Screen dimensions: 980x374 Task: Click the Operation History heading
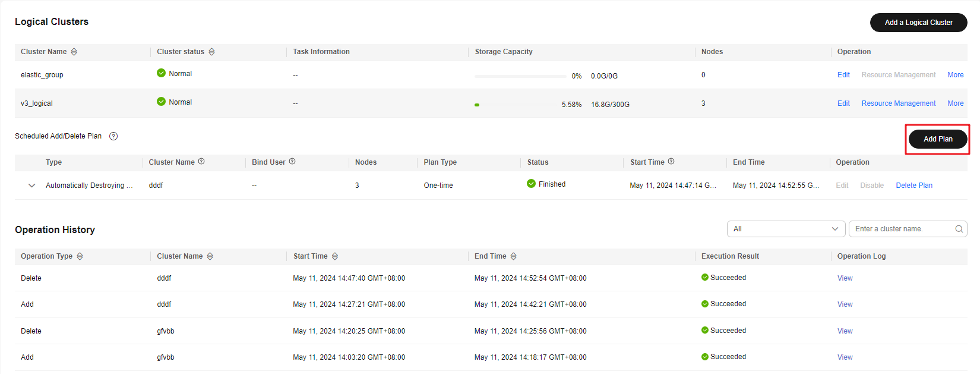click(55, 230)
